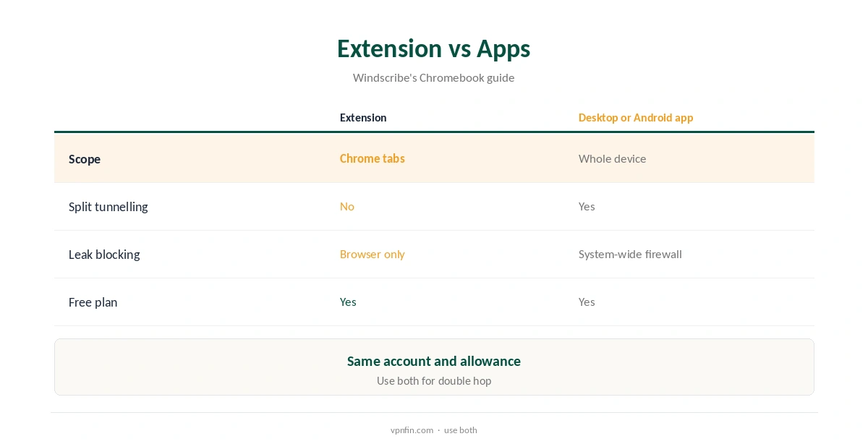Click the 'vpnfin.com' footer text
Screen dimensions: 868x444
tap(412, 430)
